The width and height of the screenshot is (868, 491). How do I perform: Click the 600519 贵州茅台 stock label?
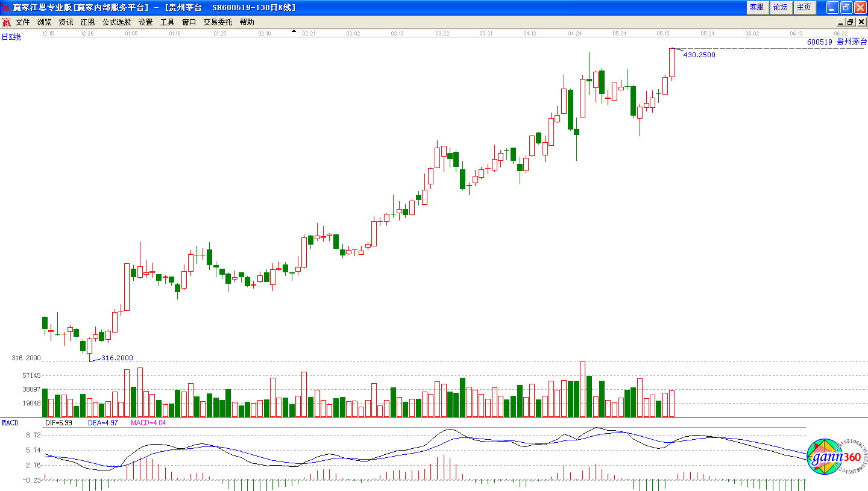(x=837, y=42)
